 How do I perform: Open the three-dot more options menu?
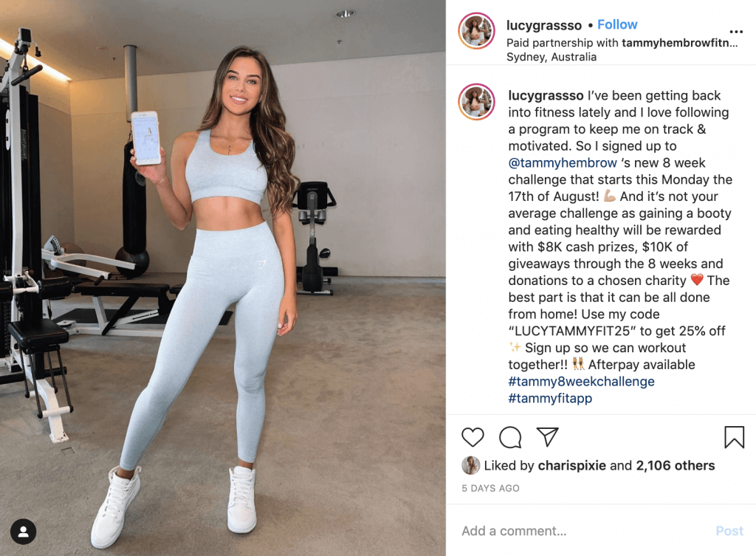tap(736, 32)
